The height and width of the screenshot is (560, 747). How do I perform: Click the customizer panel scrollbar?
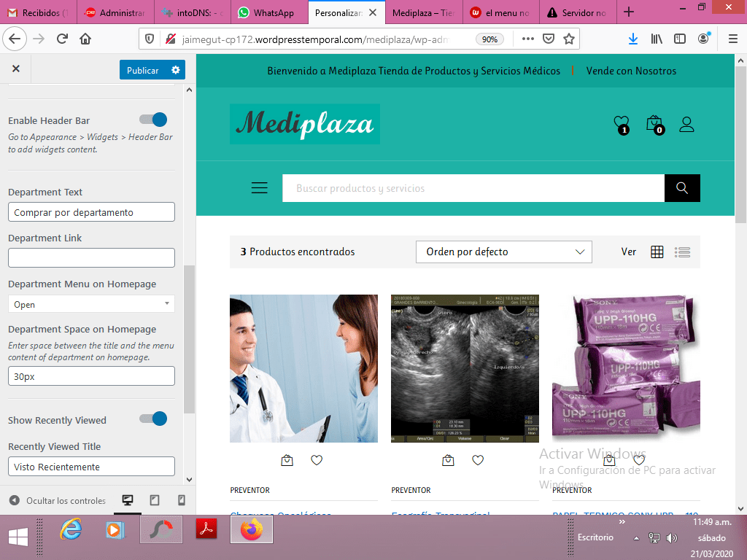[x=189, y=339]
